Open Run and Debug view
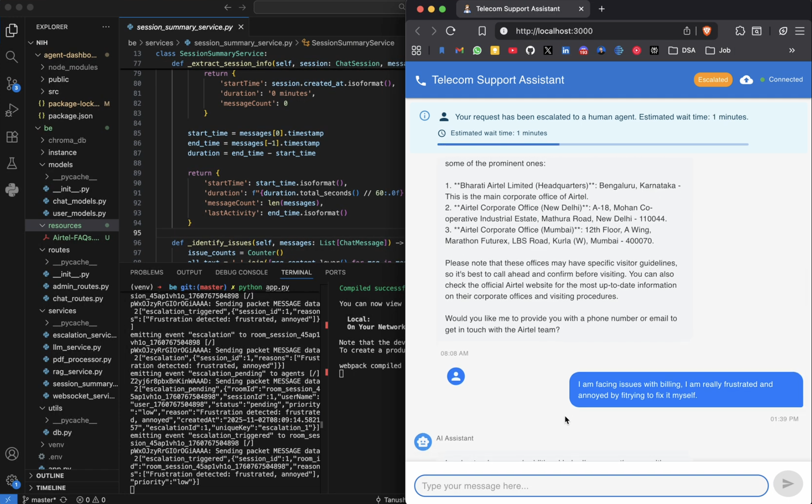This screenshot has height=504, width=812. coord(12,110)
